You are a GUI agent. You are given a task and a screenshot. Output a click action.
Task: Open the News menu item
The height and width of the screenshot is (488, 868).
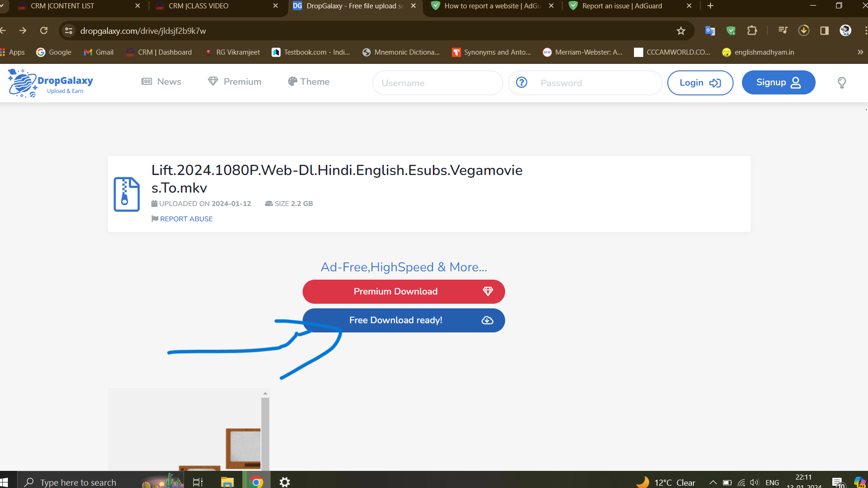(x=161, y=82)
